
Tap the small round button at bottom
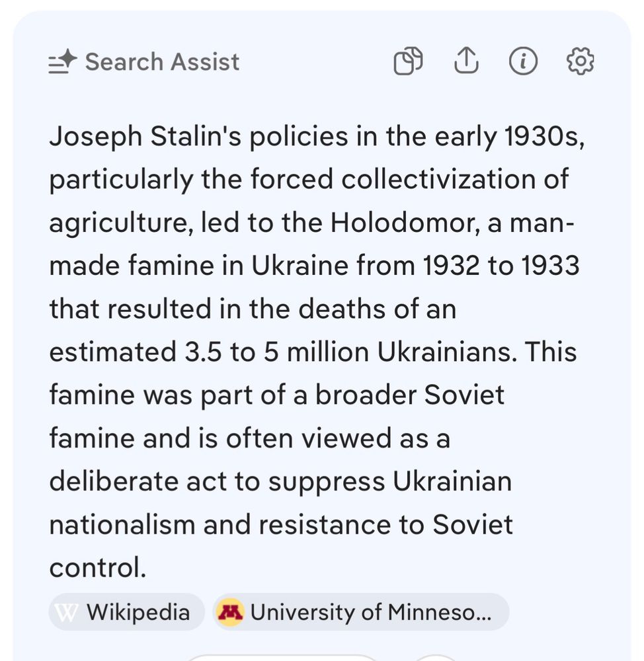[x=436, y=658]
